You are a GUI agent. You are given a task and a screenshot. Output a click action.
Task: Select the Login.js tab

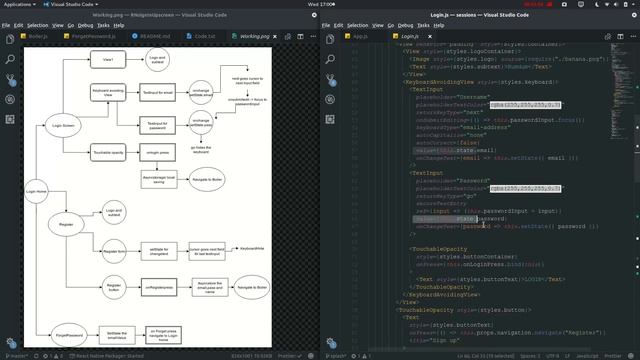click(410, 36)
